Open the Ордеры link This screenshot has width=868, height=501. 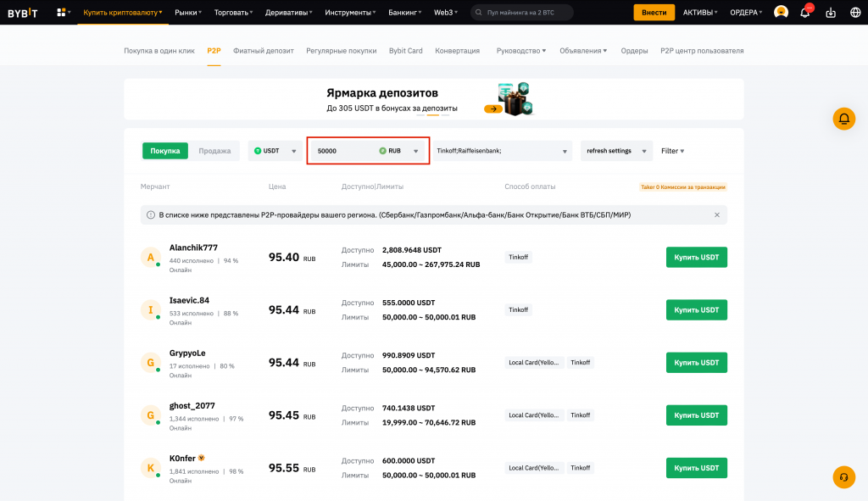634,50
